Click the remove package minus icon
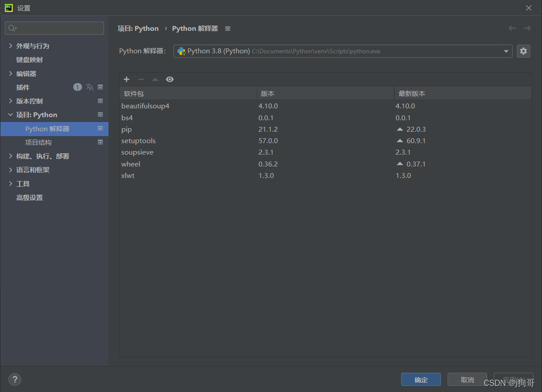 [141, 79]
